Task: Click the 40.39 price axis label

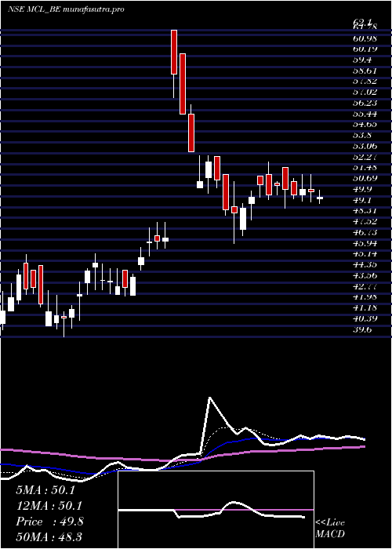Action: point(365,318)
